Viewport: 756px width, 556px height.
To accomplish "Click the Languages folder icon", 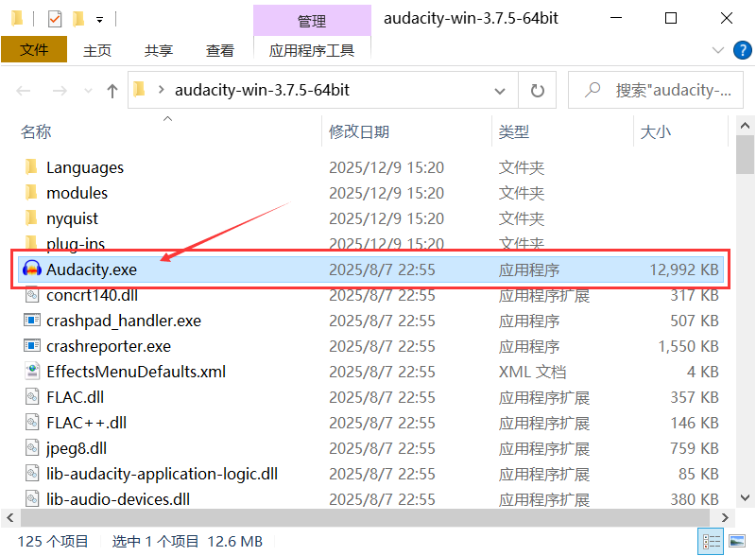I will (x=32, y=167).
